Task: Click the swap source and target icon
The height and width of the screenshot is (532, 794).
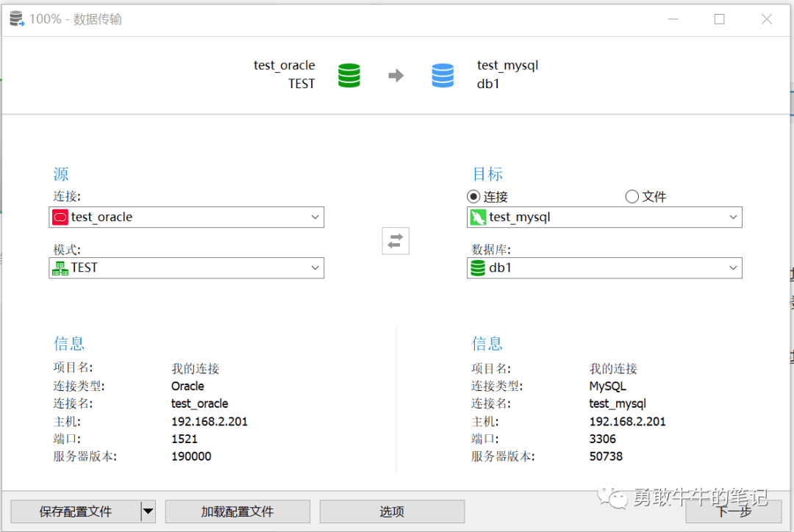Action: 396,241
